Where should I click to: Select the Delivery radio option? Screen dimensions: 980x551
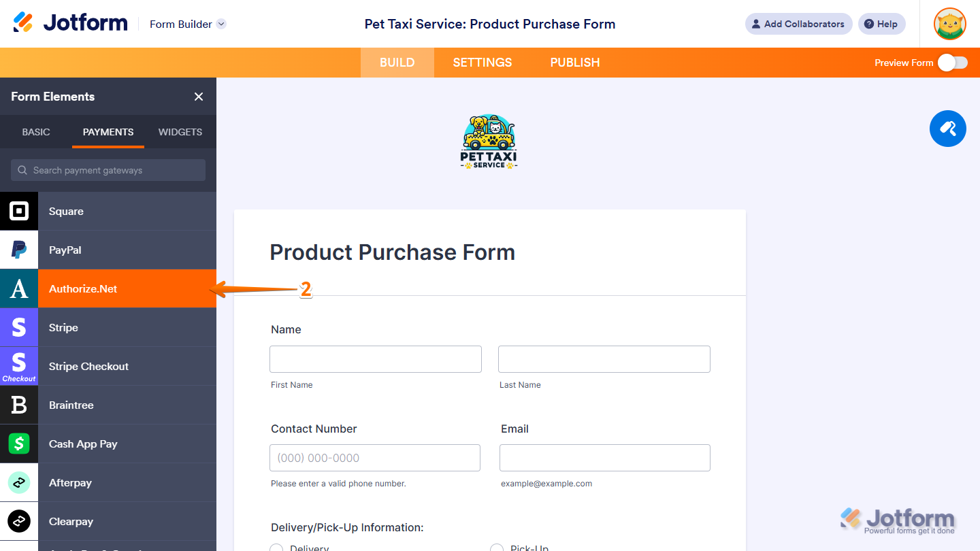(276, 548)
